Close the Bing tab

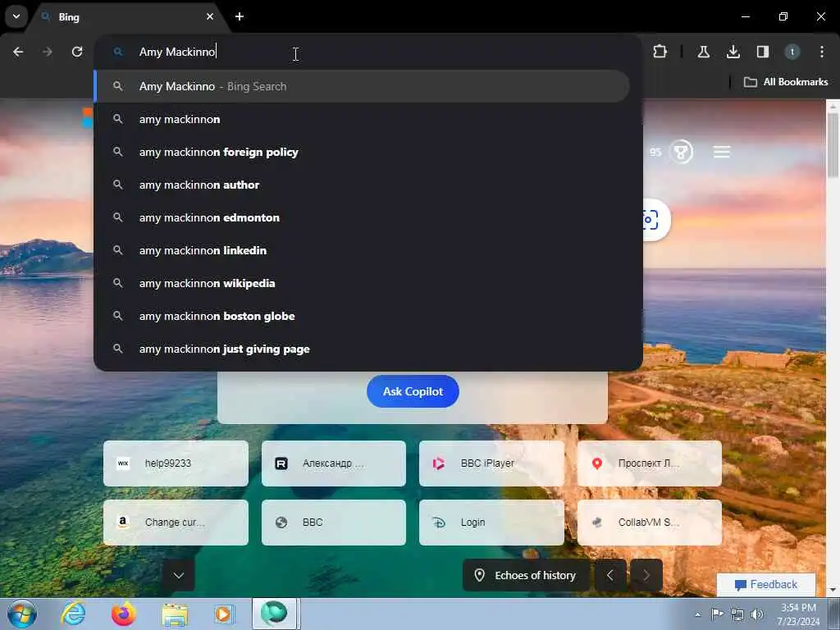point(210,16)
